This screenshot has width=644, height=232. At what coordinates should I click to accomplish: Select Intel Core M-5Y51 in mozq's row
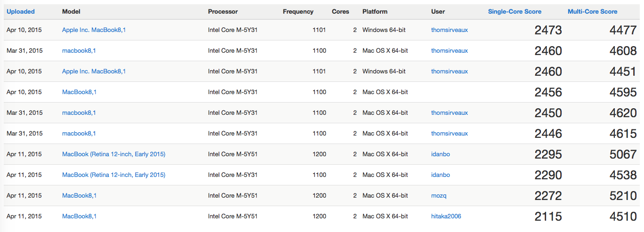[x=233, y=195]
